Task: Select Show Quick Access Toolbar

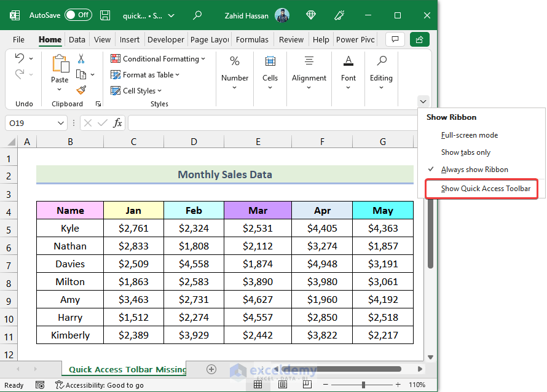Action: pyautogui.click(x=481, y=189)
